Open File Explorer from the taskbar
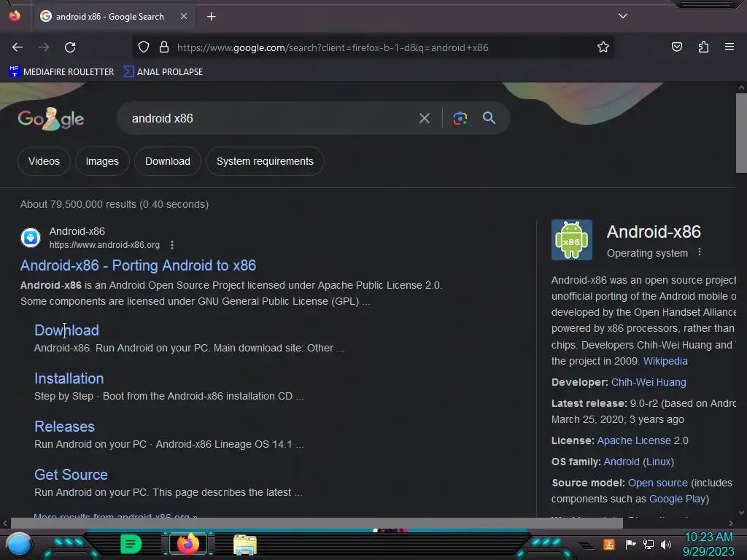 coord(245,545)
